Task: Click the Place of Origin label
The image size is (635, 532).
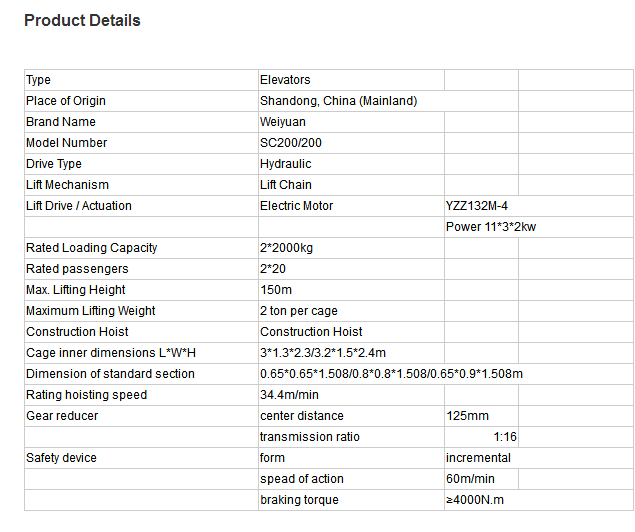Action: (x=66, y=101)
